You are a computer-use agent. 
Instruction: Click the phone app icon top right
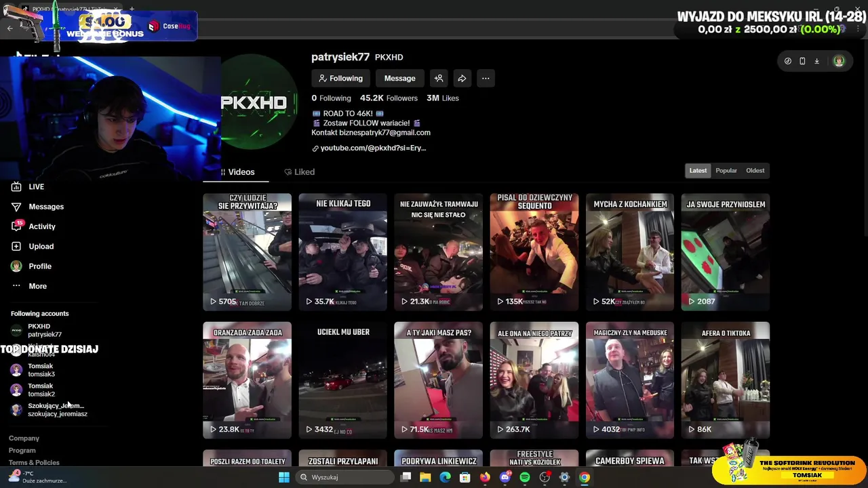click(802, 61)
